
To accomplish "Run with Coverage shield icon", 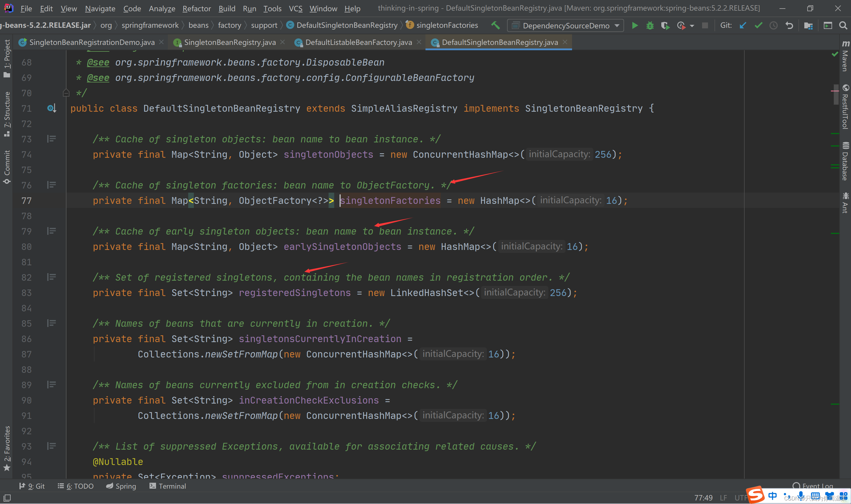I will pyautogui.click(x=665, y=25).
